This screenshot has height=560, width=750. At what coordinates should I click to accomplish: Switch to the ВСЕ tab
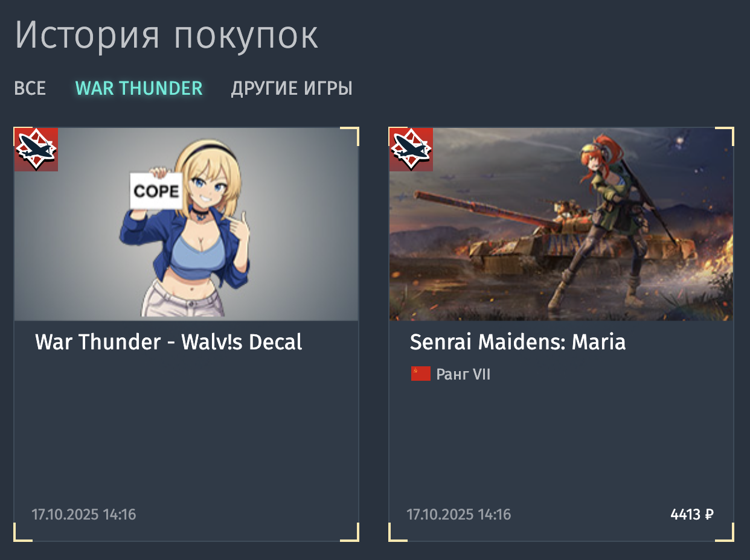30,89
